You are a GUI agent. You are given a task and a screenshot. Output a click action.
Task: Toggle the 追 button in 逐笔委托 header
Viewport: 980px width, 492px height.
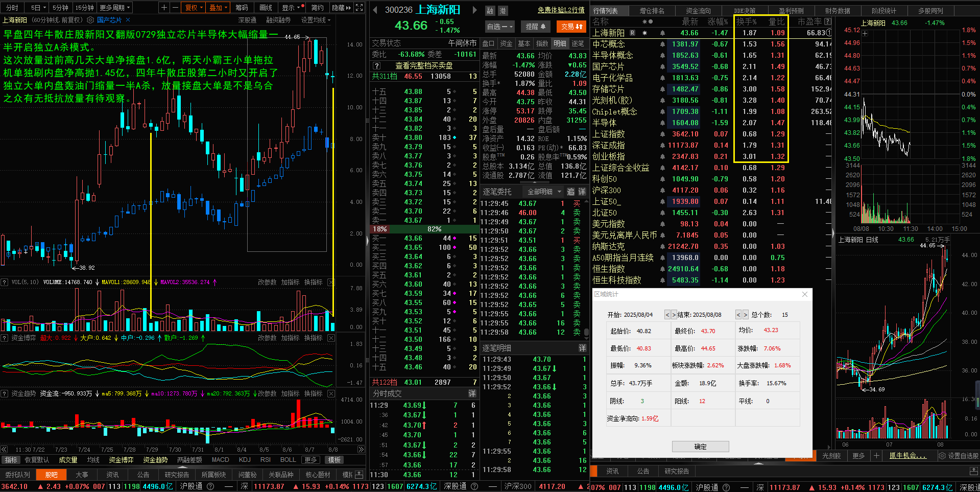tap(570, 192)
